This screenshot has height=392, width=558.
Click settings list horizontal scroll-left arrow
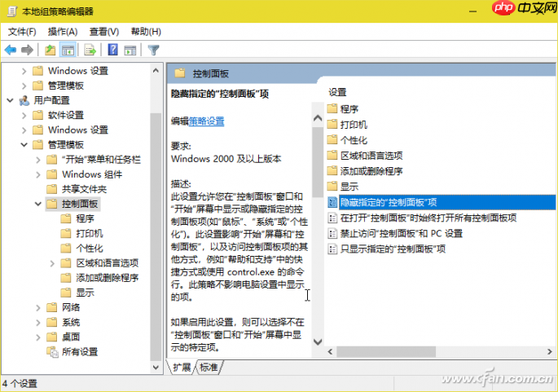click(x=330, y=352)
